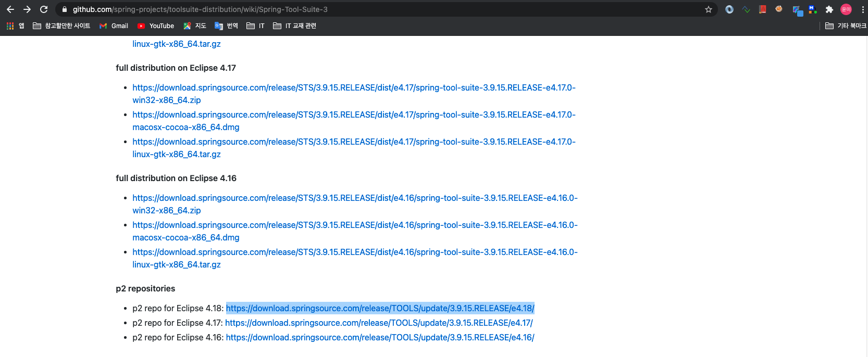Click the address bar URL
The width and height of the screenshot is (868, 357).
tap(200, 9)
